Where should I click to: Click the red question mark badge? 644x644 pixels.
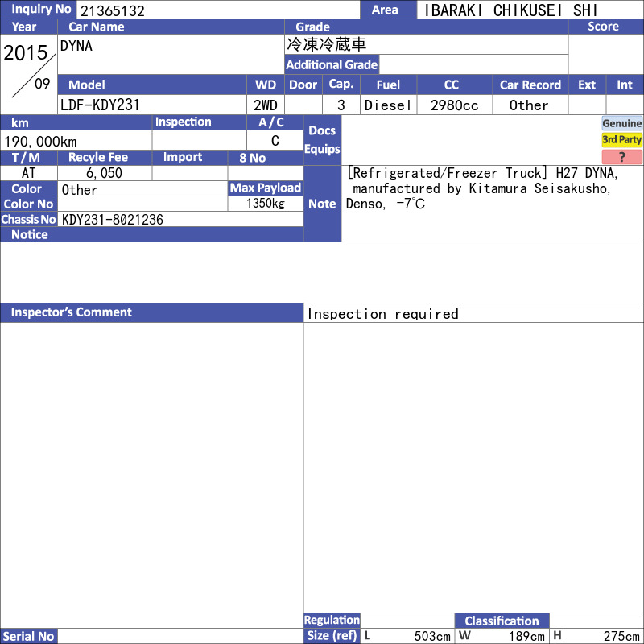621,156
